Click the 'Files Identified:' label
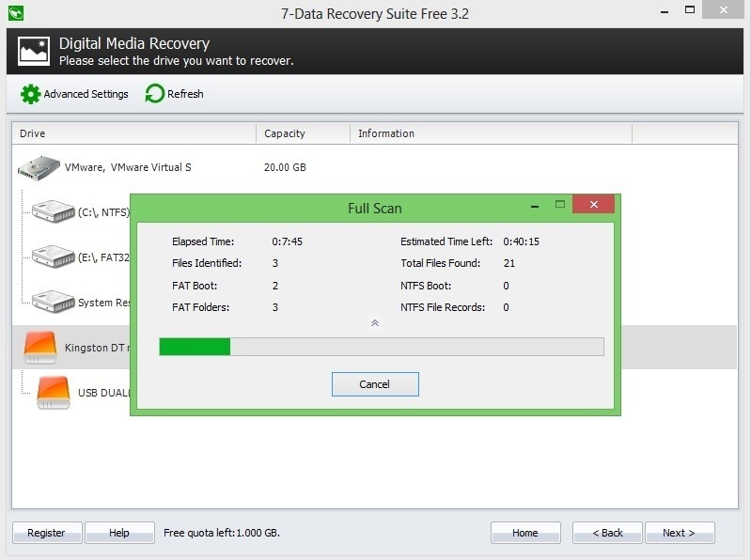The height and width of the screenshot is (560, 751). 207,263
